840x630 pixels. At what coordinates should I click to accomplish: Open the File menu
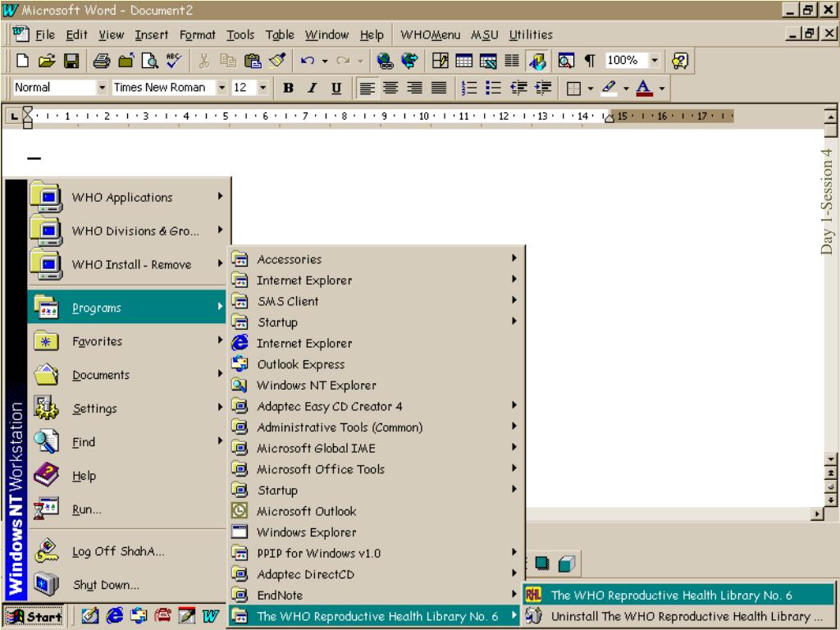[45, 34]
